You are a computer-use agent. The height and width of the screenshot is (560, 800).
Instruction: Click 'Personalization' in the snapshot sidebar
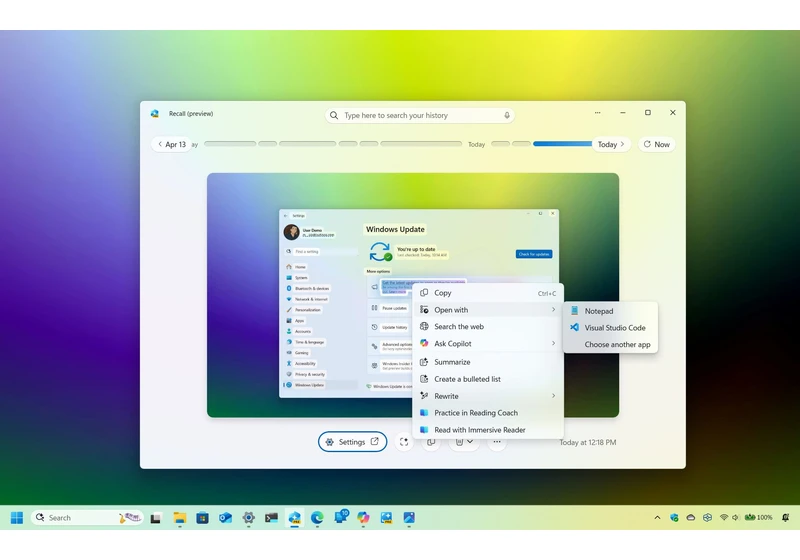(x=308, y=310)
